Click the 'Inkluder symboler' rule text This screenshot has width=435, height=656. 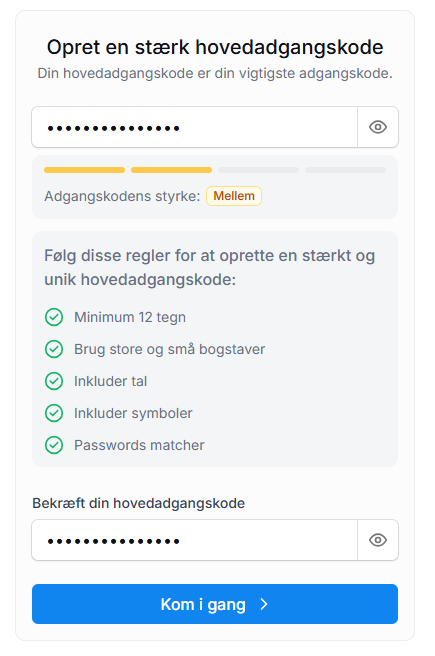tap(133, 413)
